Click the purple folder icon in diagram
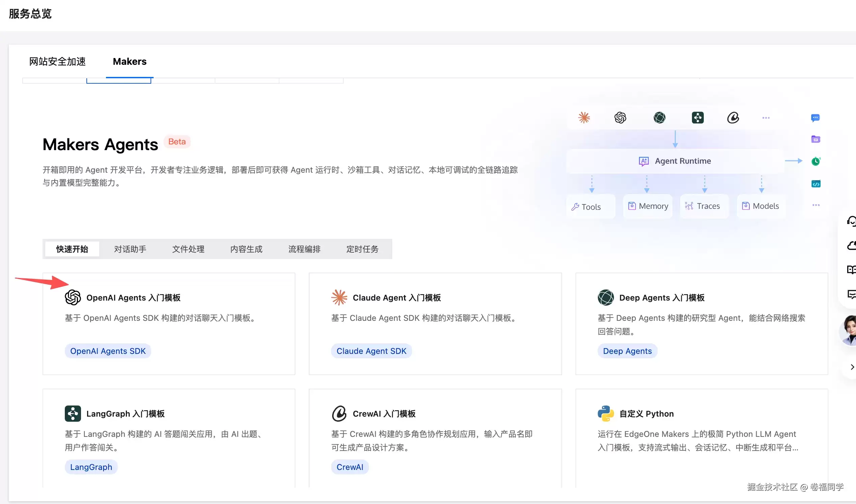 (x=815, y=139)
